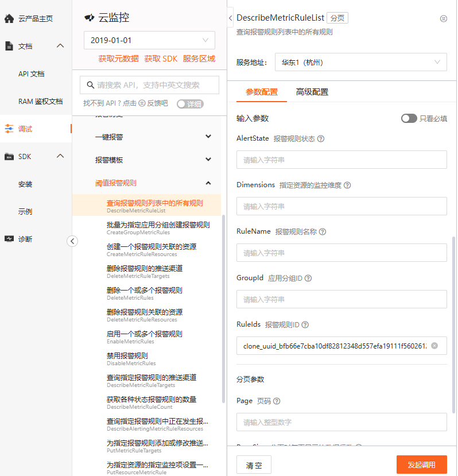Switch to the 高级配置 tab
Screen dimensions: 458x476
click(312, 92)
